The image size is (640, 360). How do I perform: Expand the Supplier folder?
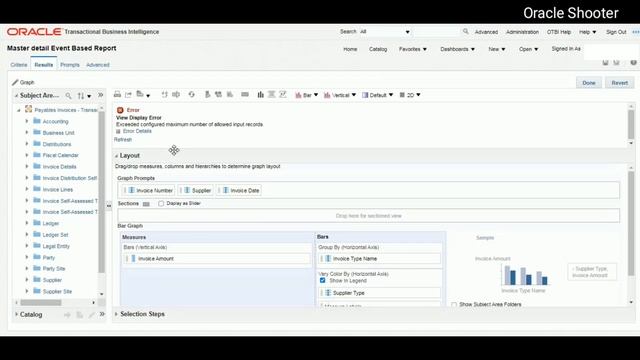27,280
